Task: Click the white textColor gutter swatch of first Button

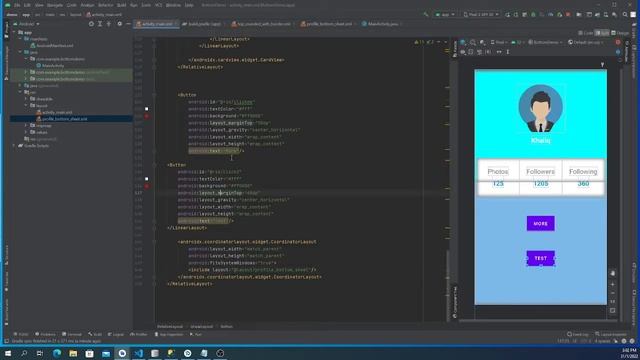Action: (147, 109)
